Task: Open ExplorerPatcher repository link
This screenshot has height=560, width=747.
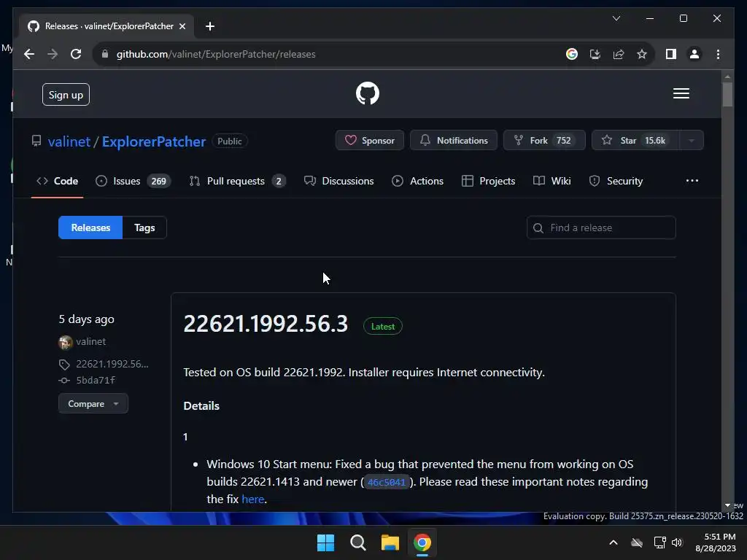Action: click(154, 141)
